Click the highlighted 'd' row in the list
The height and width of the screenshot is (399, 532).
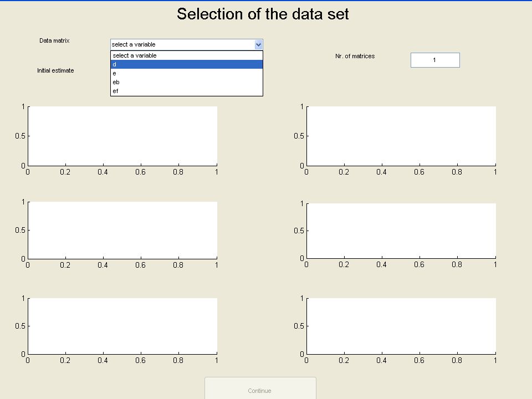pos(187,64)
